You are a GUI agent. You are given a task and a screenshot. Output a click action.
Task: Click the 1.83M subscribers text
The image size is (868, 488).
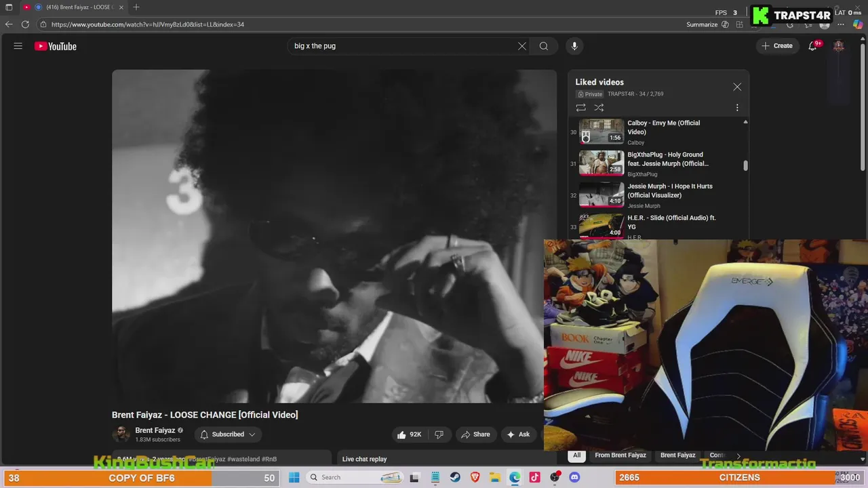pyautogui.click(x=157, y=440)
